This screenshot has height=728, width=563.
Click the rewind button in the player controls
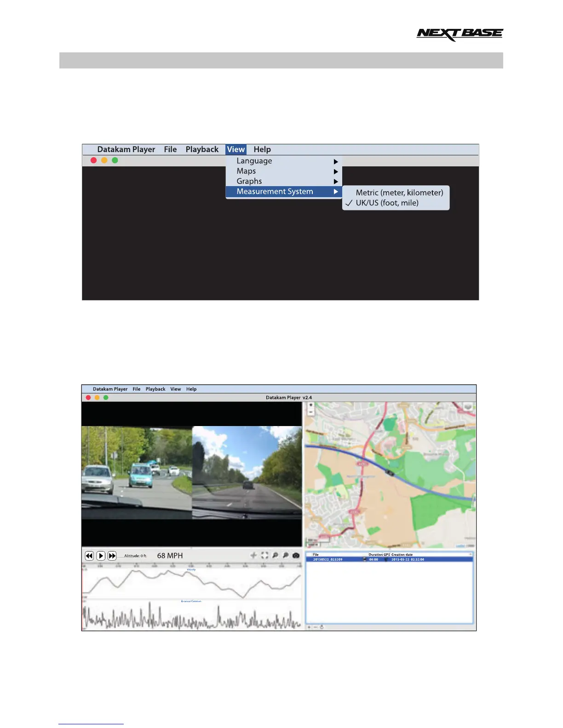click(x=89, y=556)
